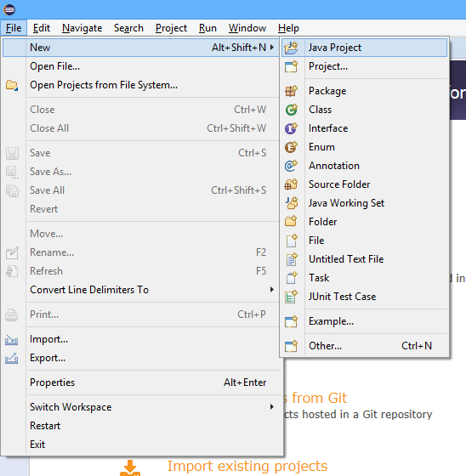This screenshot has width=466, height=476.
Task: Click the Source Folder icon
Action: (292, 184)
